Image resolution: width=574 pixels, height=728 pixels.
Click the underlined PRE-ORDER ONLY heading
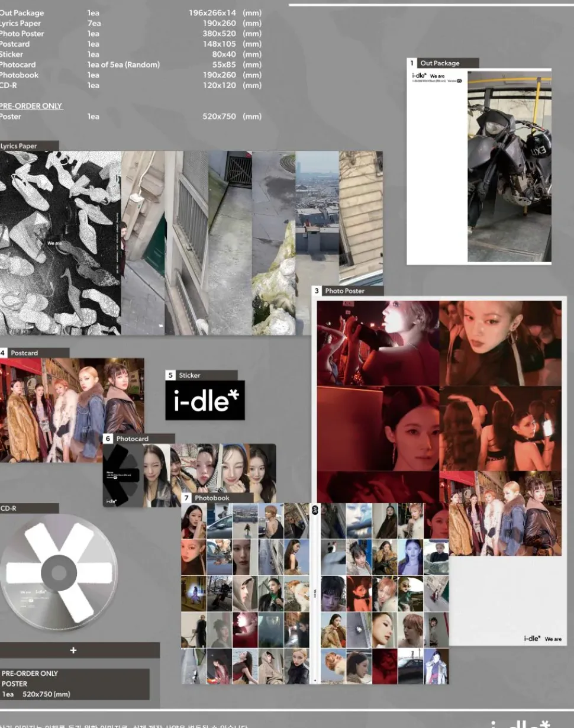pyautogui.click(x=31, y=106)
